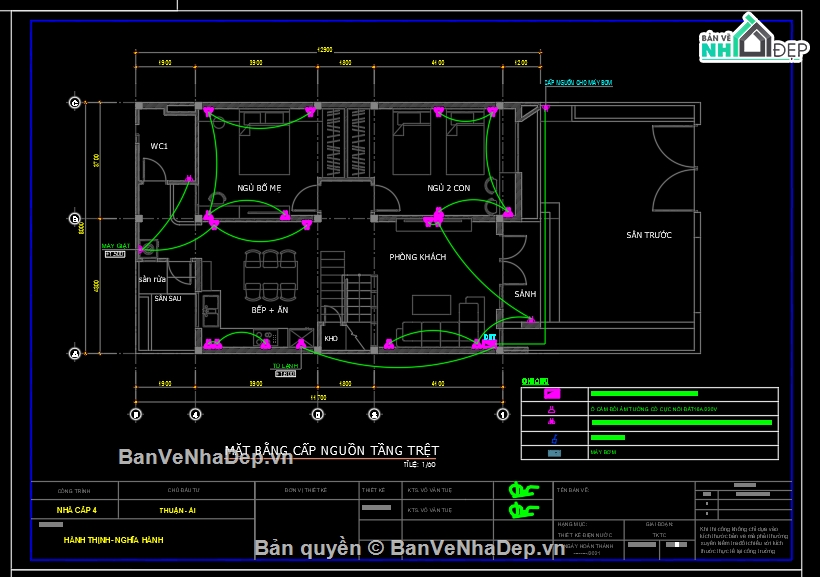Click the BanVeNhaDep.vn copyright watermark
Viewport: 820px width, 577px height.
[x=409, y=548]
